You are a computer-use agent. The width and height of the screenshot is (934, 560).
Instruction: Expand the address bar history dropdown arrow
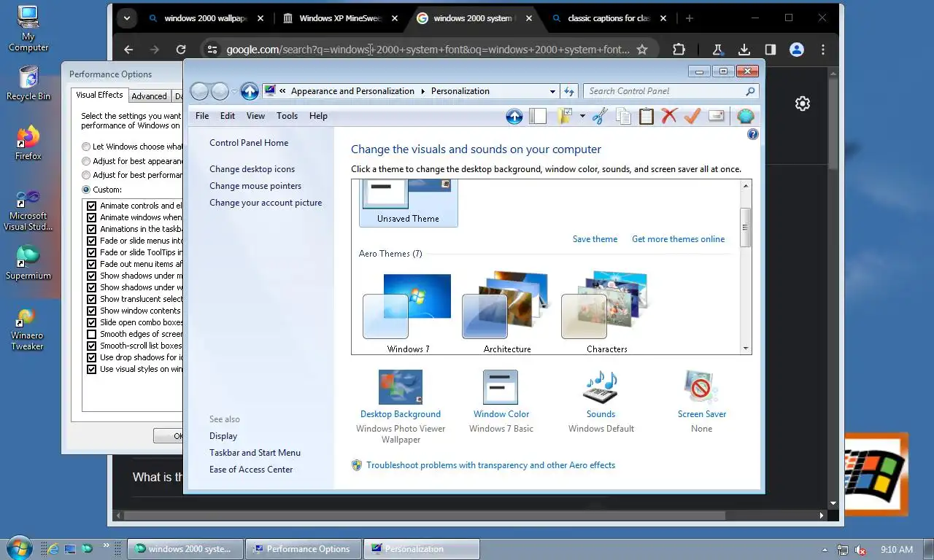[x=552, y=91]
